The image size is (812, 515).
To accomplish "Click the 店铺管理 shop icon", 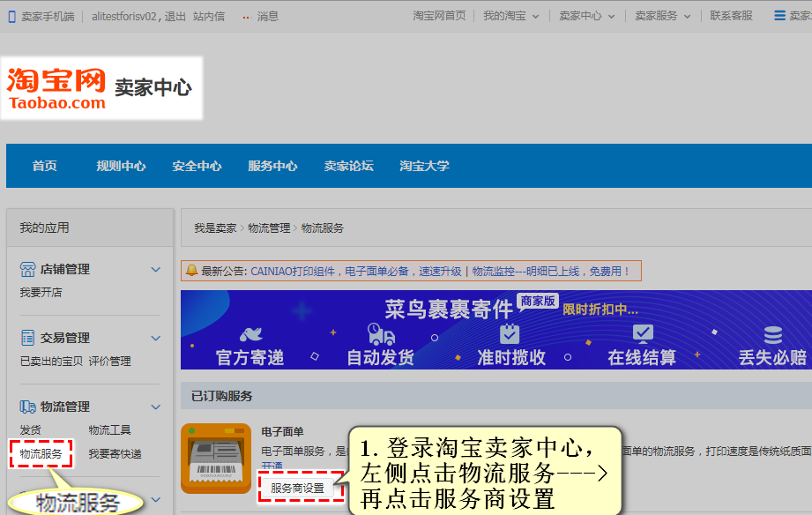I will (27, 270).
